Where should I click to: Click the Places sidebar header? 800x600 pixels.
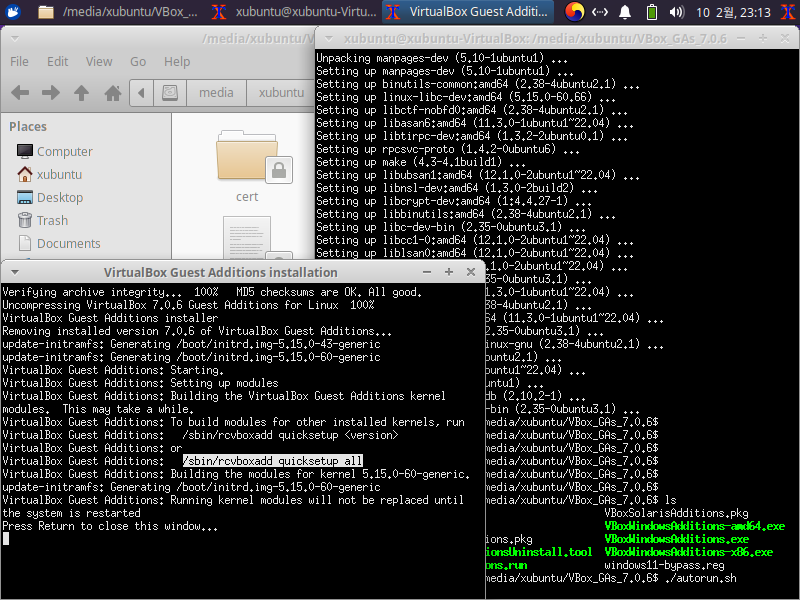[x=28, y=127]
